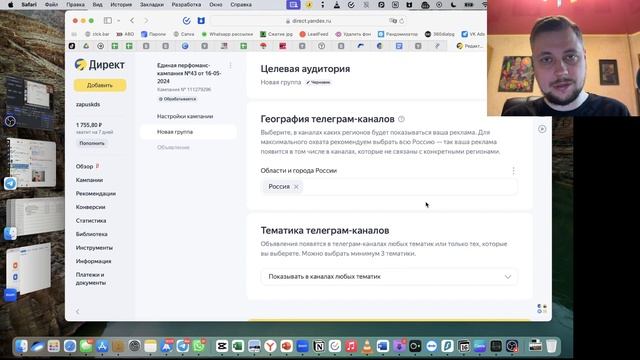640x360 pixels.
Task: Open the Правка menu
Action: point(76,5)
